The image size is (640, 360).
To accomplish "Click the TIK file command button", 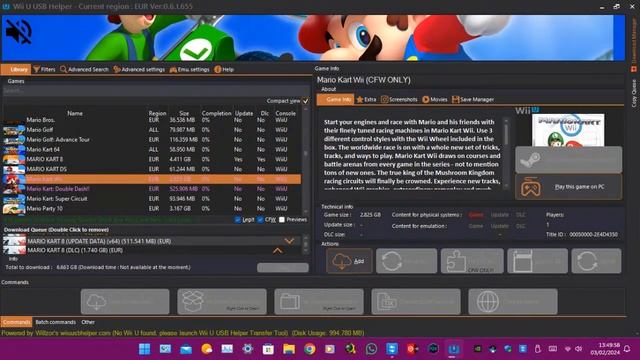I will click(416, 302).
